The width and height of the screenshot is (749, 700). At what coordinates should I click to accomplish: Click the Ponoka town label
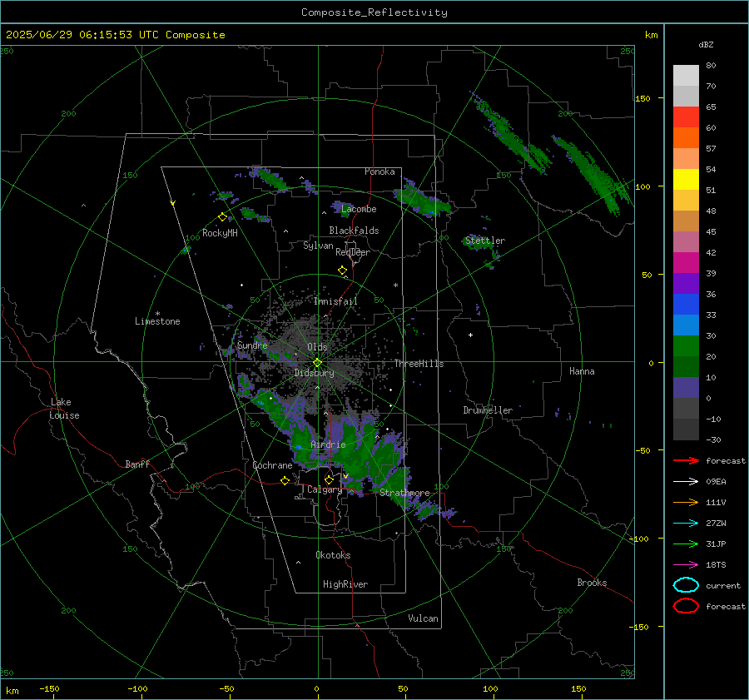pyautogui.click(x=379, y=171)
